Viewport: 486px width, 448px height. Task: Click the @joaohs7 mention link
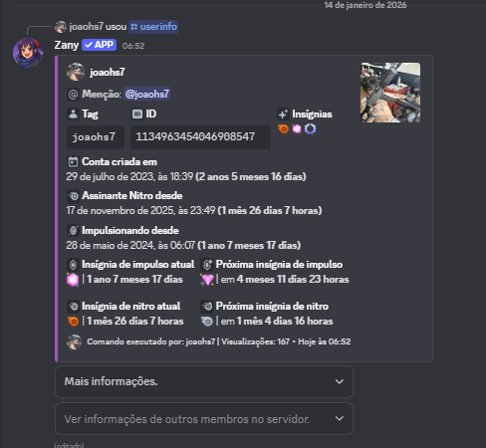tap(147, 94)
